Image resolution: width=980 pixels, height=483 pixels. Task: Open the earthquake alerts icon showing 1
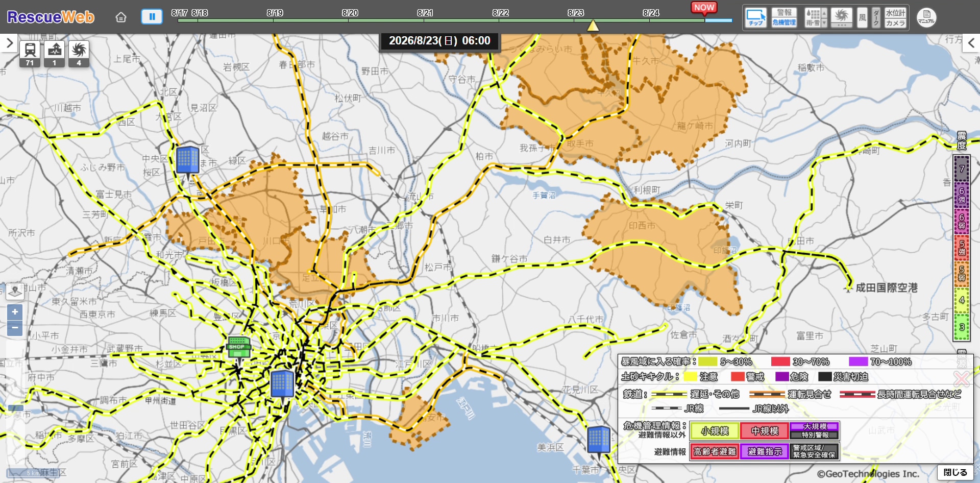54,54
